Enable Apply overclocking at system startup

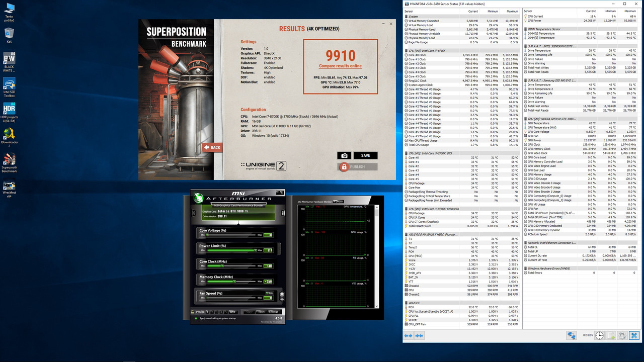click(x=196, y=318)
